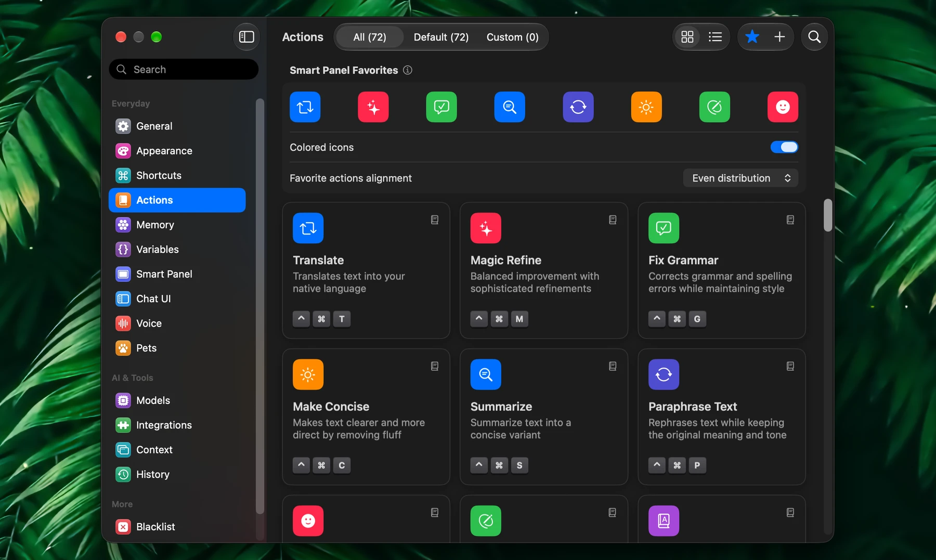This screenshot has width=936, height=560.
Task: Click the P shortcut key on Paraphrase Text
Action: [x=697, y=465]
